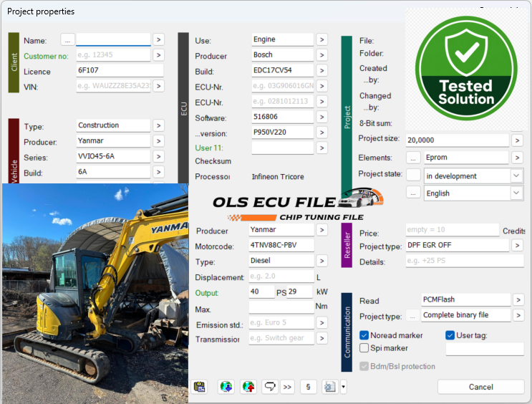
Task: Click the arrow next to vehicle Build 6A
Action: tap(158, 172)
